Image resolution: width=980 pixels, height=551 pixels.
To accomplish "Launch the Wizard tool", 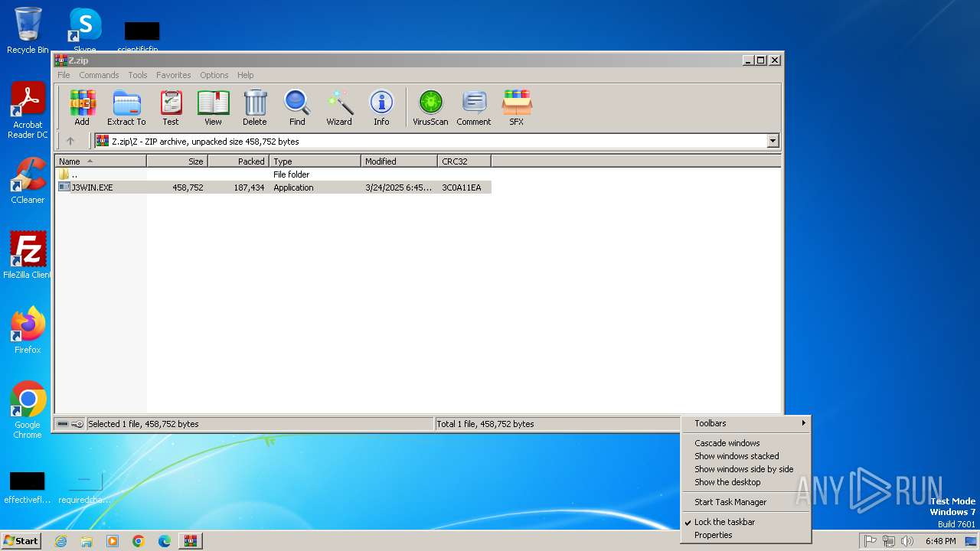I will click(x=339, y=107).
